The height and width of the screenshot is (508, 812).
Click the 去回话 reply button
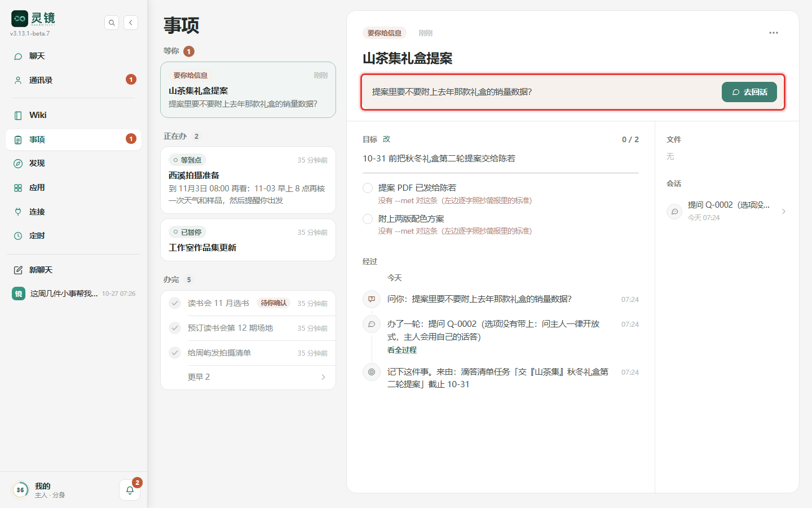(749, 92)
